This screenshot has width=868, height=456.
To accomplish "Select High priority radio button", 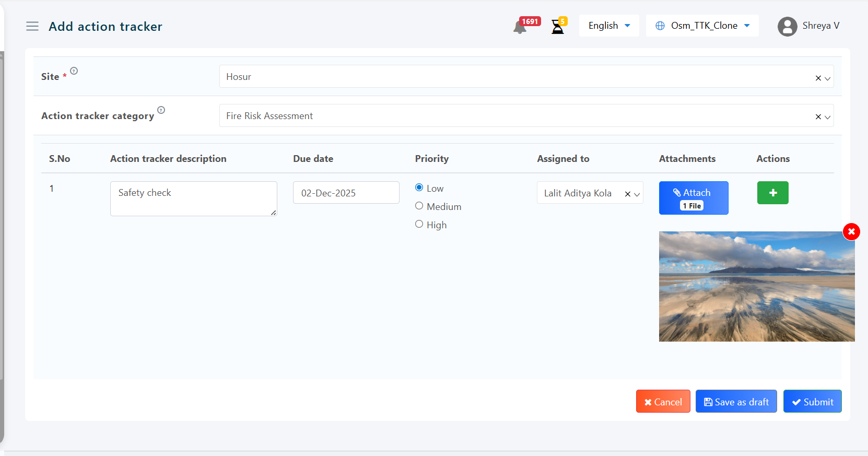I will click(419, 224).
